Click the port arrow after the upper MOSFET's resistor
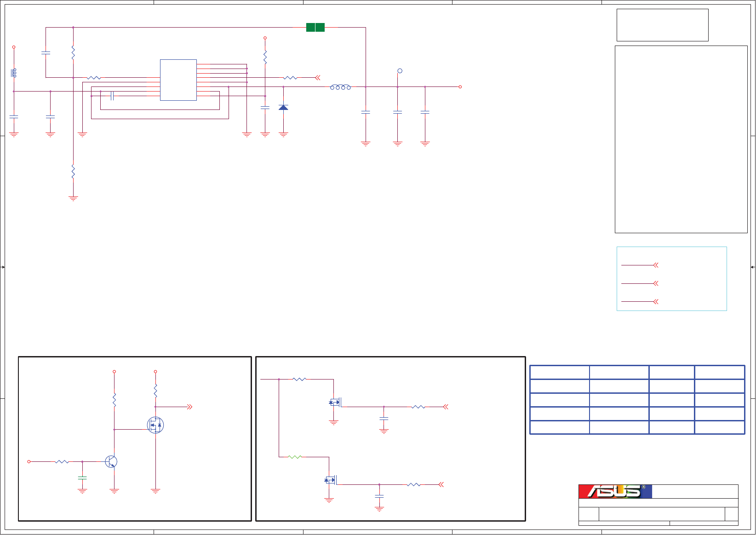The height and width of the screenshot is (535, 756). tap(445, 407)
